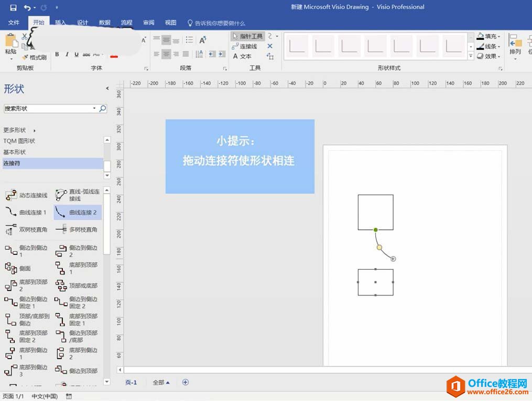
Task: Click the 搜索形状 search field
Action: 47,108
